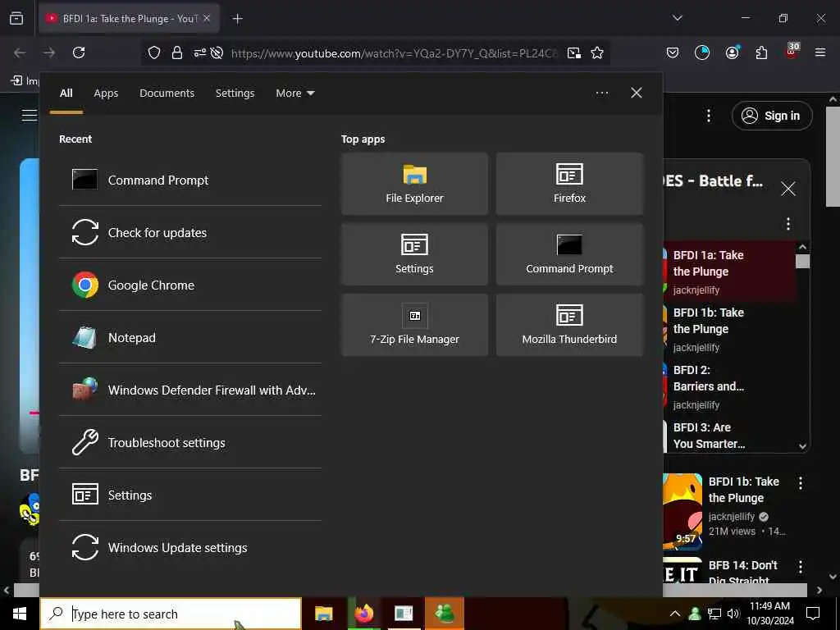This screenshot has height=630, width=840.
Task: Open the taskbar app left of the green people icon
Action: tap(404, 614)
